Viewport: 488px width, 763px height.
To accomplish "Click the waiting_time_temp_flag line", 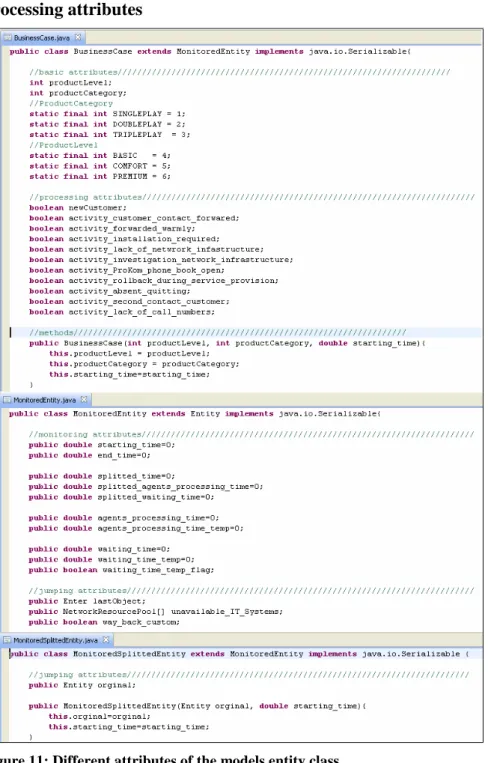I will (122, 570).
